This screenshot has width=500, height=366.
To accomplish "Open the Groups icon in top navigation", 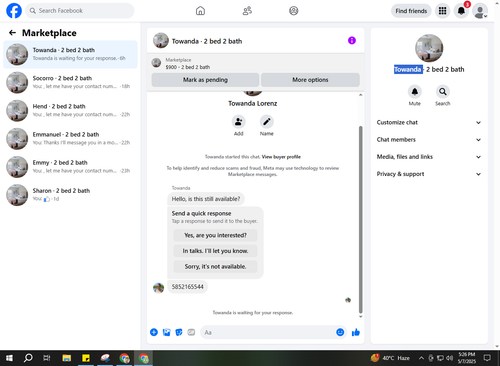I will coord(294,11).
